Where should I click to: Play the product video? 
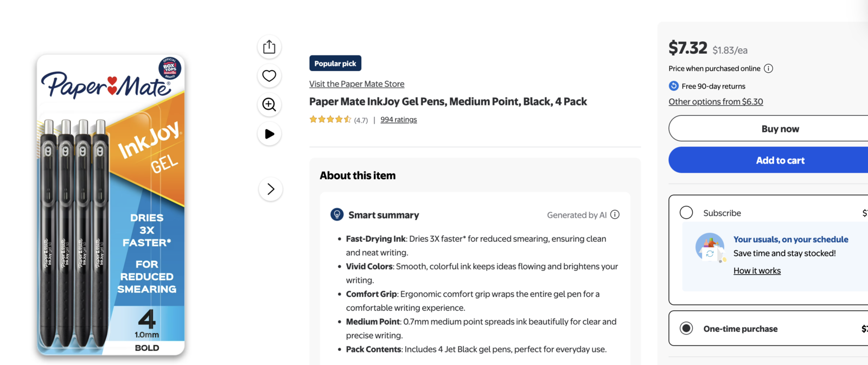pos(269,134)
